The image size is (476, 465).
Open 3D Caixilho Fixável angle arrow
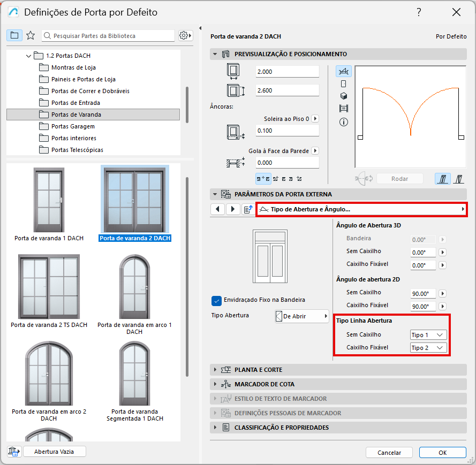click(x=443, y=265)
